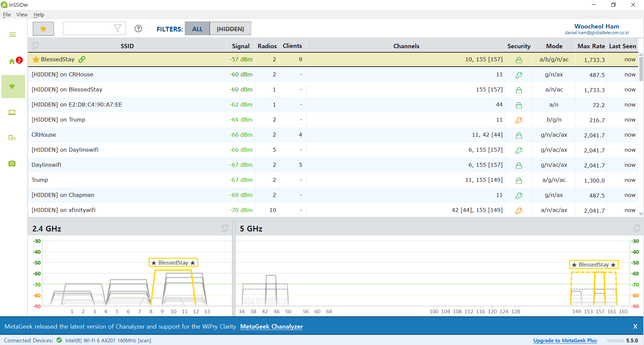Screen dimensions: 644x345
Task: Click the camera snapshot sidebar icon
Action: coord(12,163)
